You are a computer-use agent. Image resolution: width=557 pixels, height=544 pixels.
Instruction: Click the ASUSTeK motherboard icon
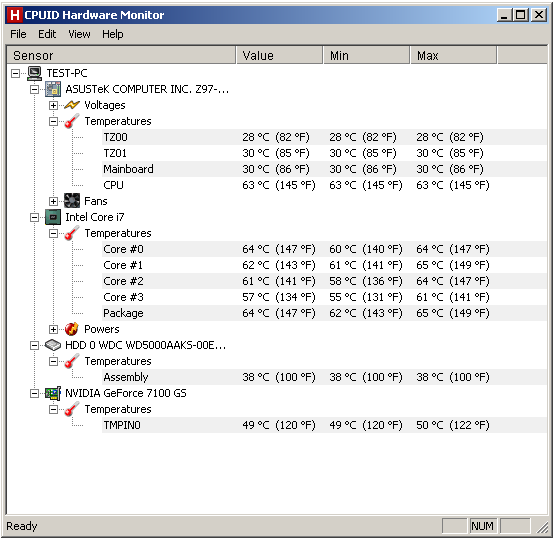(x=53, y=89)
